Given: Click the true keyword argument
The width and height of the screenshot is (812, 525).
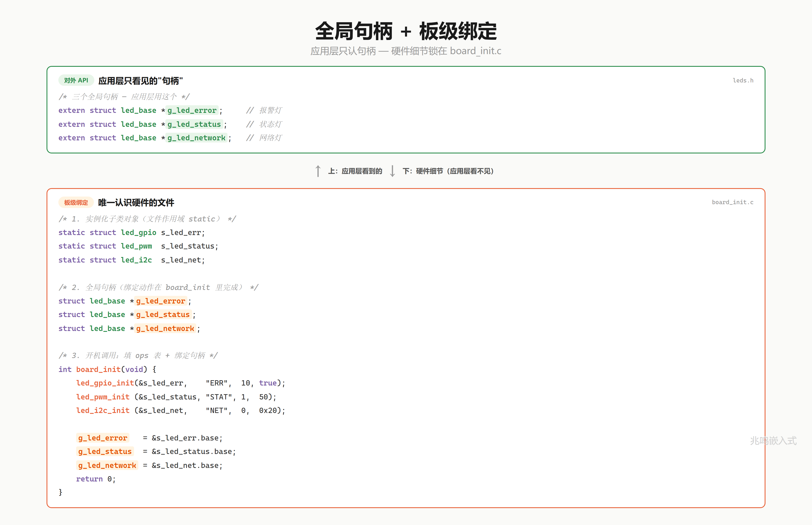Looking at the screenshot, I should tap(268, 383).
